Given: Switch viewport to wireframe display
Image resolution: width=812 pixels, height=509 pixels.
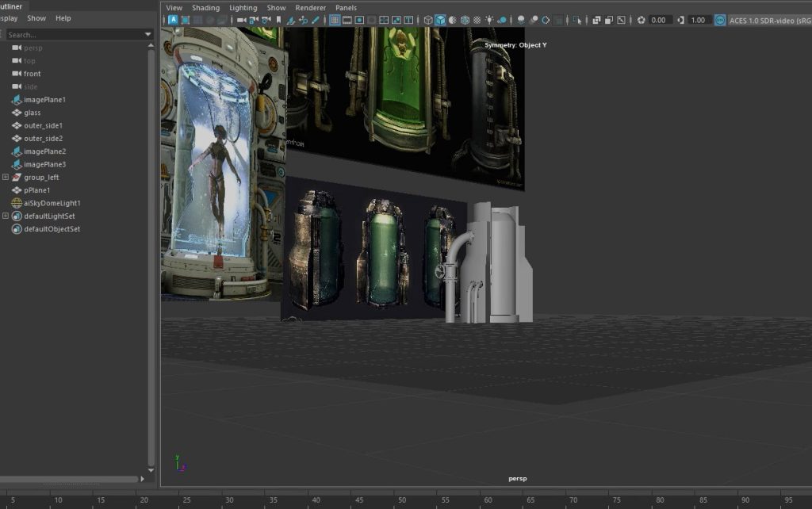Looking at the screenshot, I should pos(428,20).
